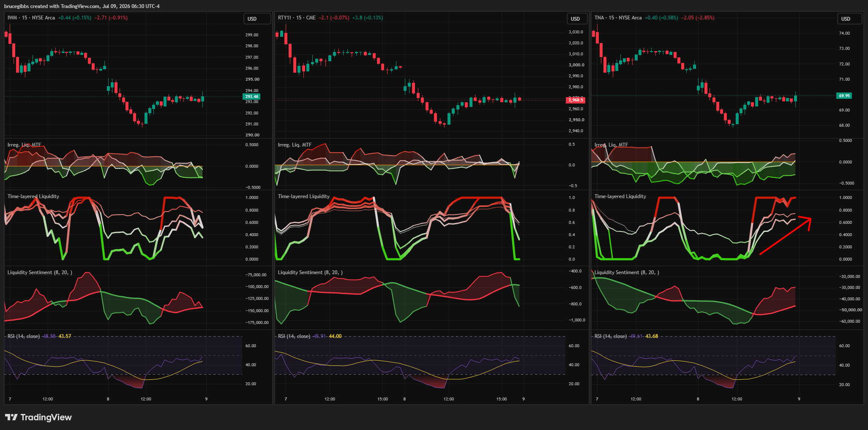The image size is (868, 430).
Task: Click the 299.00 price scale label on IWM
Action: [x=252, y=35]
